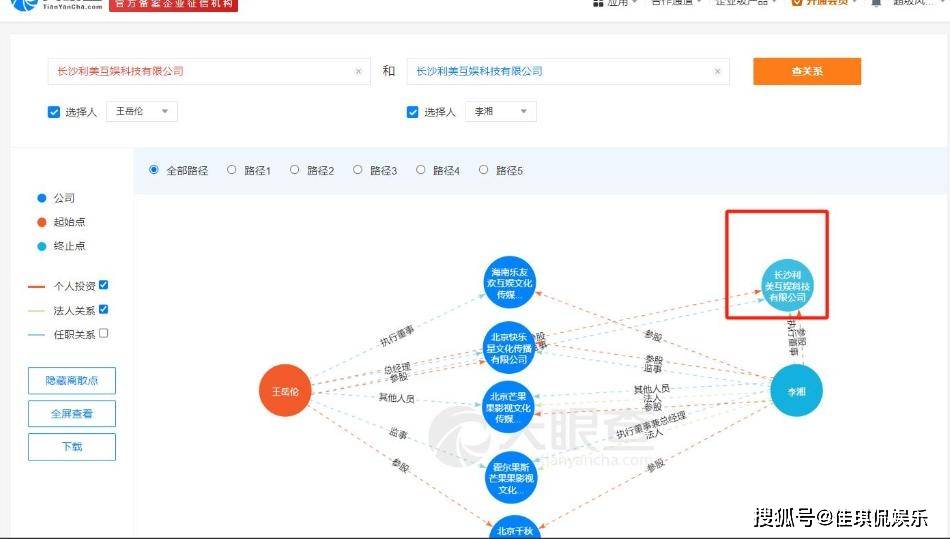Image resolution: width=950 pixels, height=539 pixels.
Task: Click the orange 查关系 button
Action: [x=806, y=71]
